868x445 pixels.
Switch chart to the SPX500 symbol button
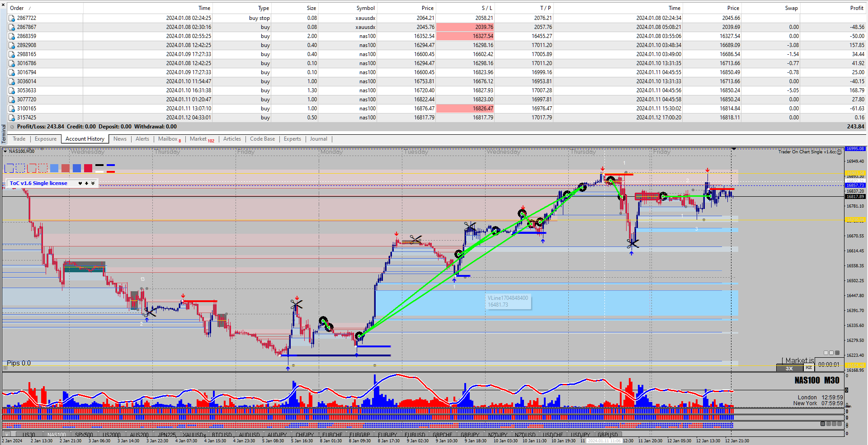coord(84,435)
